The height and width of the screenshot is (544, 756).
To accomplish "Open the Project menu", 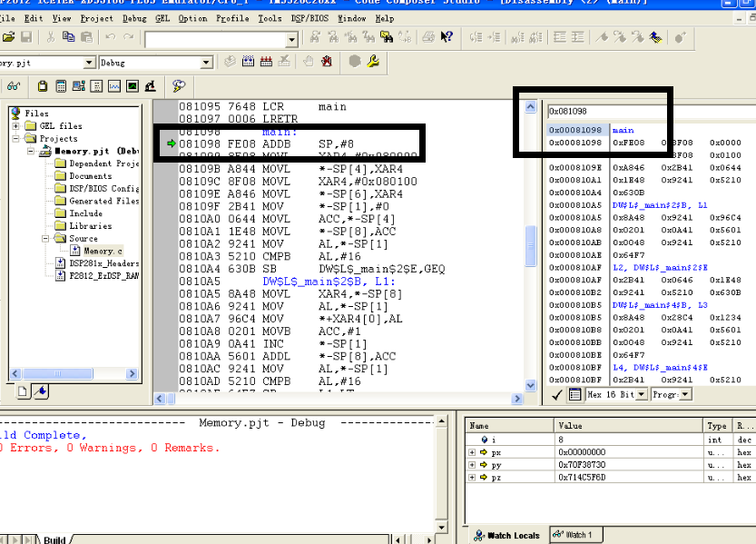I will [96, 18].
